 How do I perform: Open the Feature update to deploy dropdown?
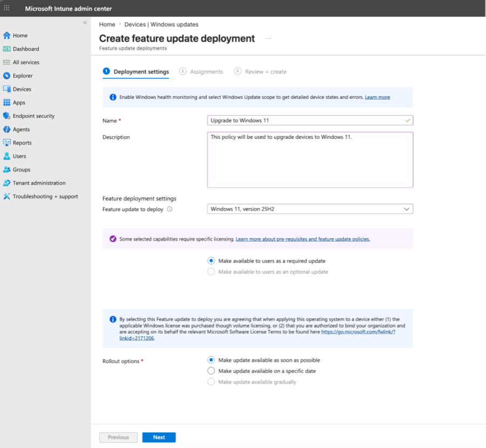tap(310, 209)
